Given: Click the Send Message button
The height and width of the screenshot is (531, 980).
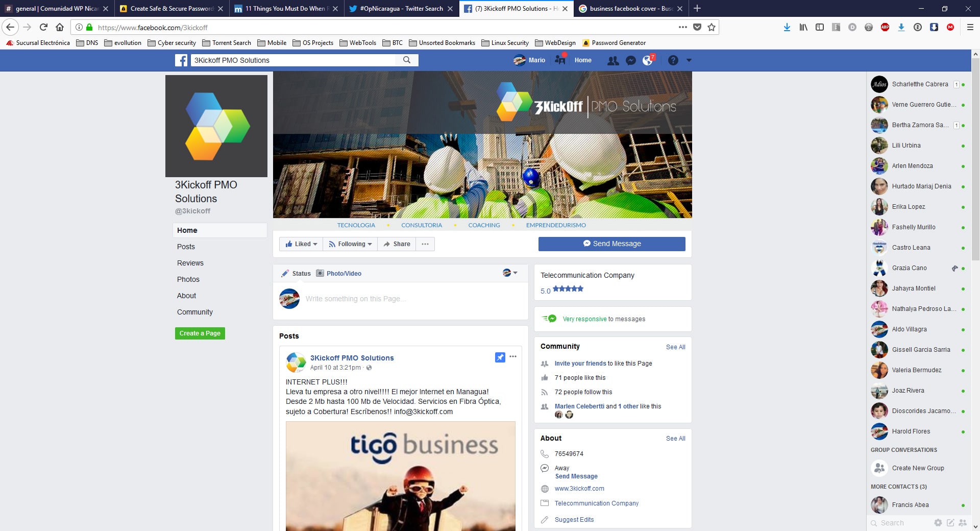Looking at the screenshot, I should pyautogui.click(x=611, y=244).
